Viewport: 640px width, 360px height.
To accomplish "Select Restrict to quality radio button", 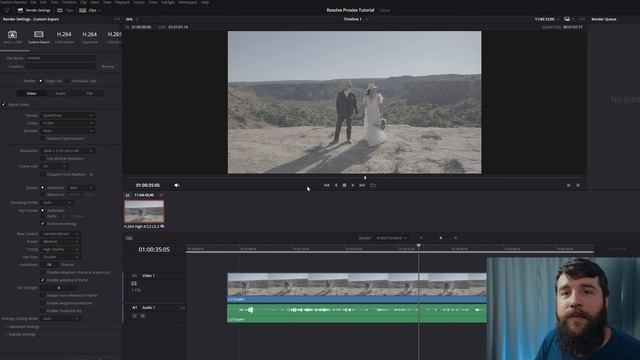I will pos(42,195).
